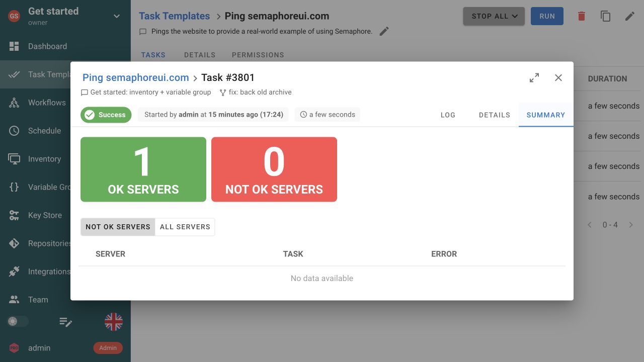
Task: Close the Task #3801 dialog
Action: (x=558, y=78)
